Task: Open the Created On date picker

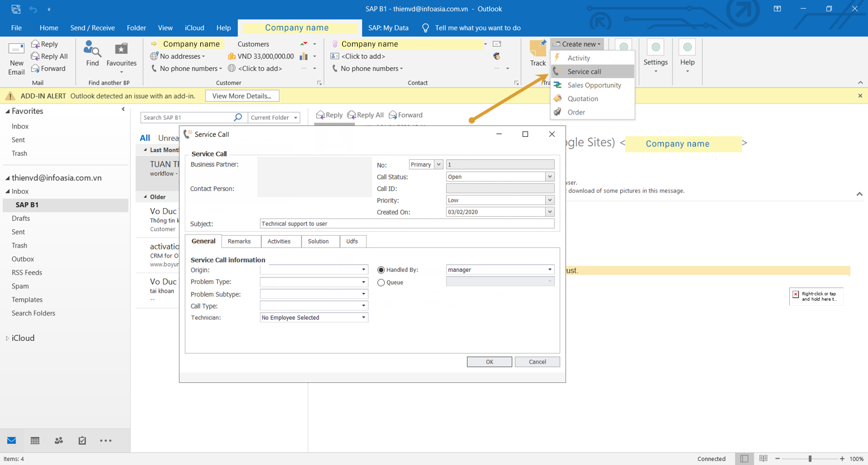Action: click(550, 212)
